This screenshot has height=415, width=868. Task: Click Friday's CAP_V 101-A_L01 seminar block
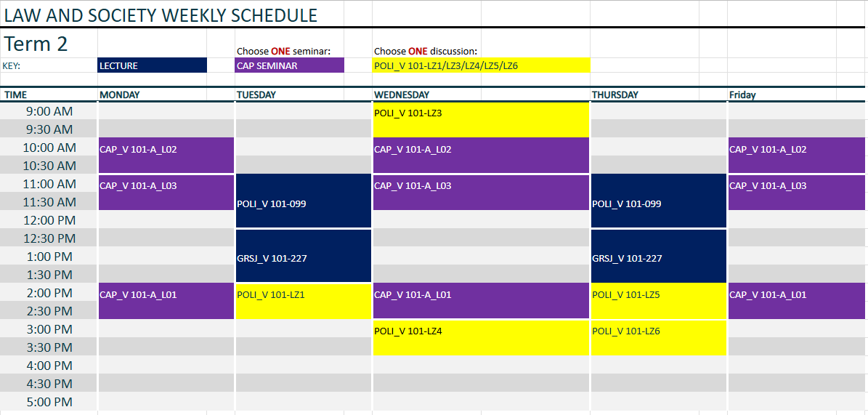pyautogui.click(x=798, y=301)
